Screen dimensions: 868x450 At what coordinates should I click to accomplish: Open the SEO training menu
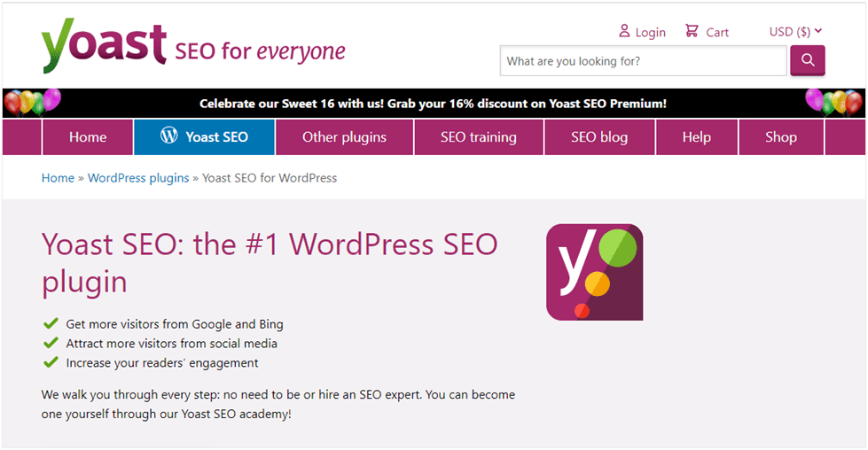click(x=479, y=137)
